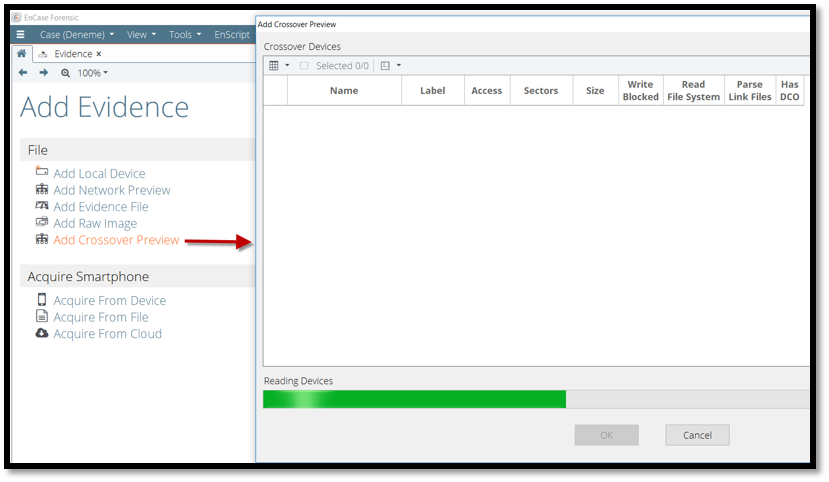
Task: Go to the Home tab icon
Action: tap(23, 54)
